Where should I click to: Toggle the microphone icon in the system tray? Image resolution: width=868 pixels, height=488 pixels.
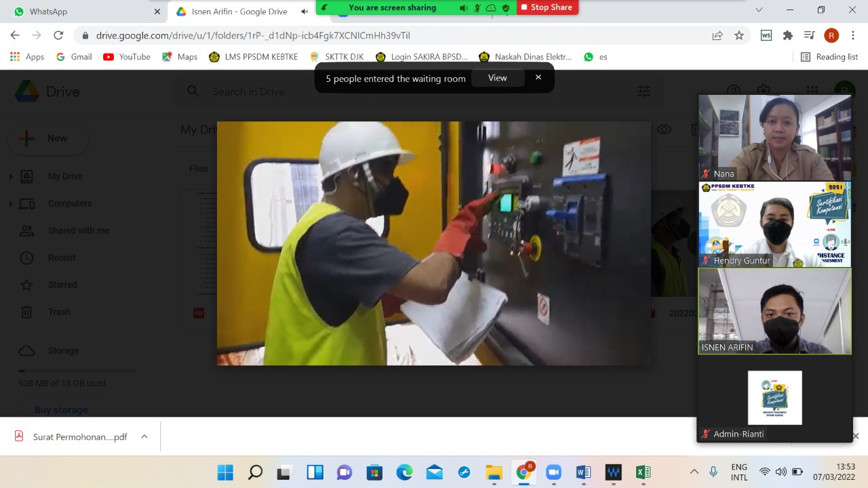[713, 472]
